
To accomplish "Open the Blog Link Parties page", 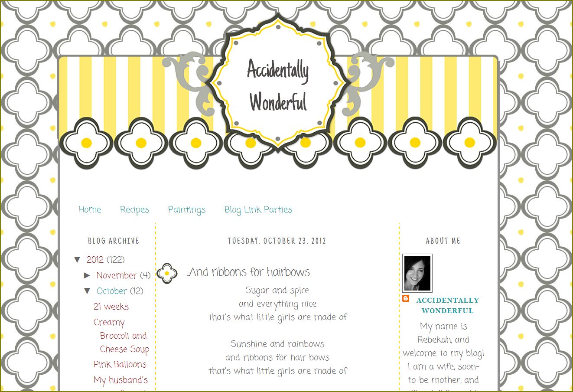I will (258, 210).
